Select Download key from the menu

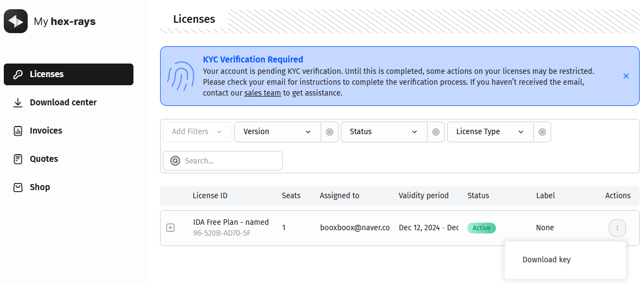point(546,260)
